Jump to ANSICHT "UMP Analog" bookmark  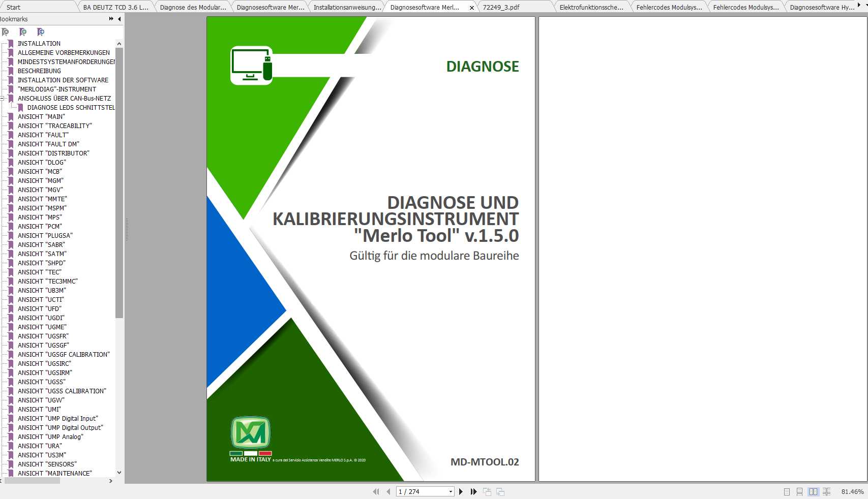(x=50, y=436)
